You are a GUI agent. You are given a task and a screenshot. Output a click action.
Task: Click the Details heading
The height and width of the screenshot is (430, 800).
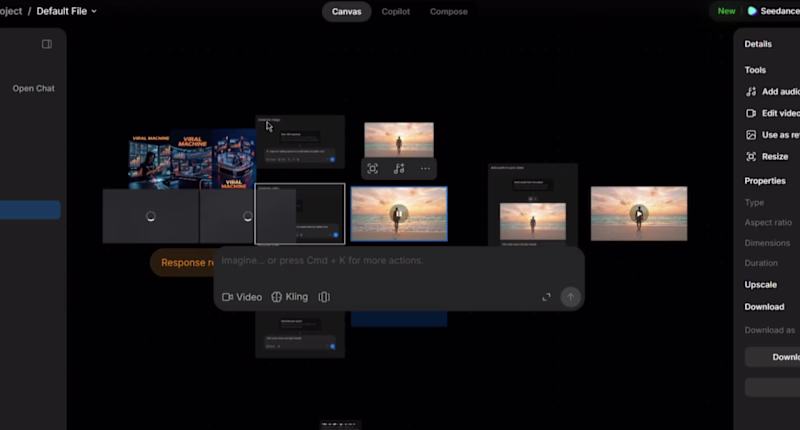[758, 44]
